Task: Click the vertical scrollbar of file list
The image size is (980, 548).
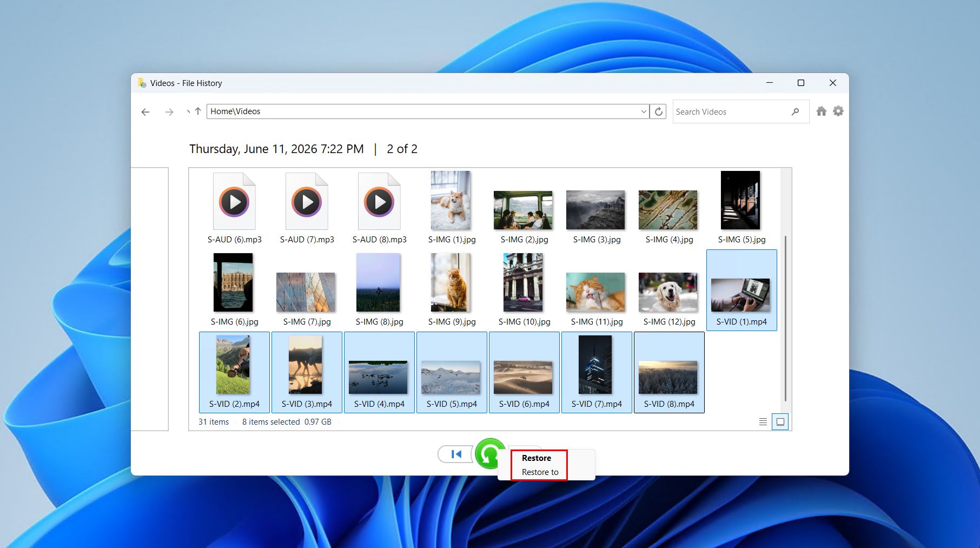Action: tap(785, 318)
